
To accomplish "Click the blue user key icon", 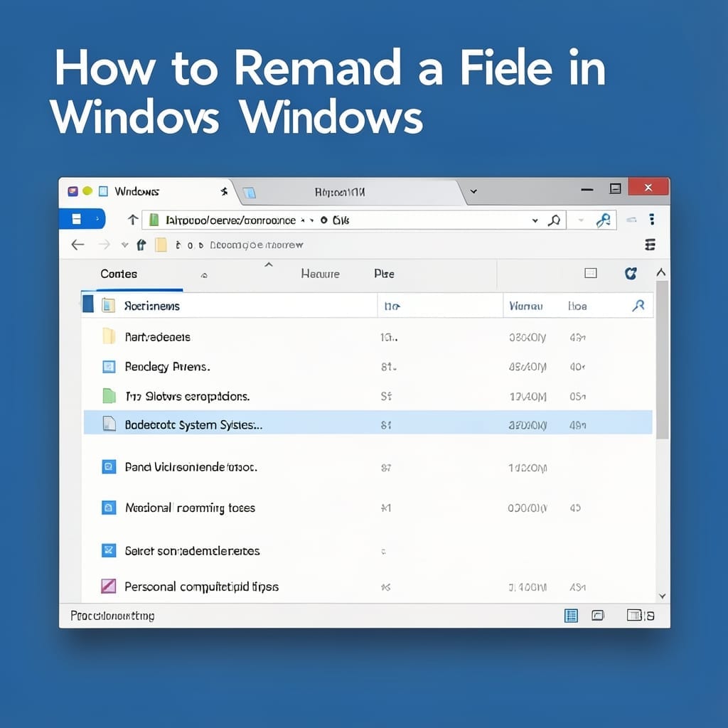I will pyautogui.click(x=603, y=220).
